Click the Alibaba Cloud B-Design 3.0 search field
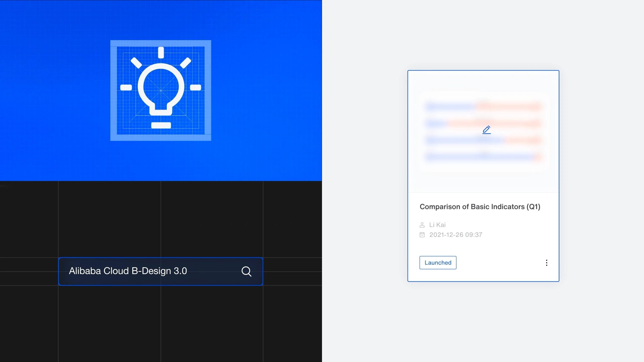The width and height of the screenshot is (644, 362). 161,271
